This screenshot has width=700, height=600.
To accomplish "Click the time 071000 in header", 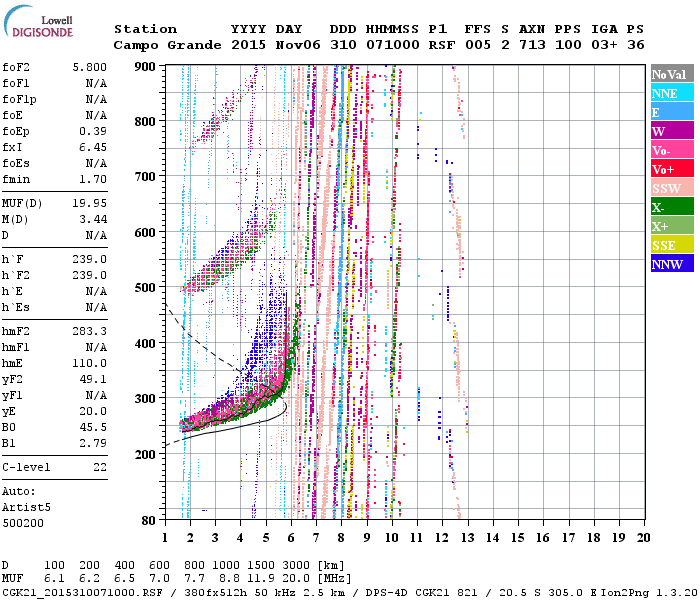I will pyautogui.click(x=393, y=45).
